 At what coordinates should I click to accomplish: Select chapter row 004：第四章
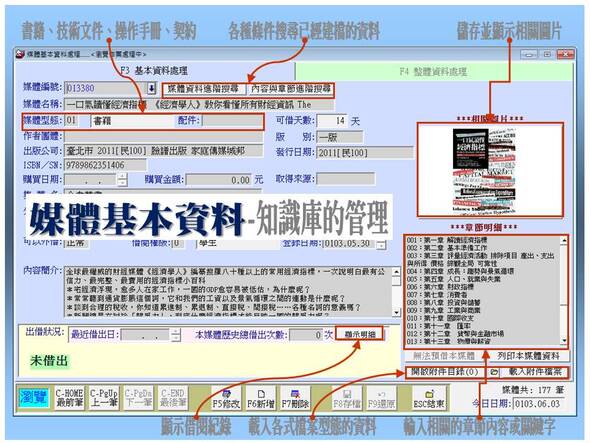coord(460,271)
